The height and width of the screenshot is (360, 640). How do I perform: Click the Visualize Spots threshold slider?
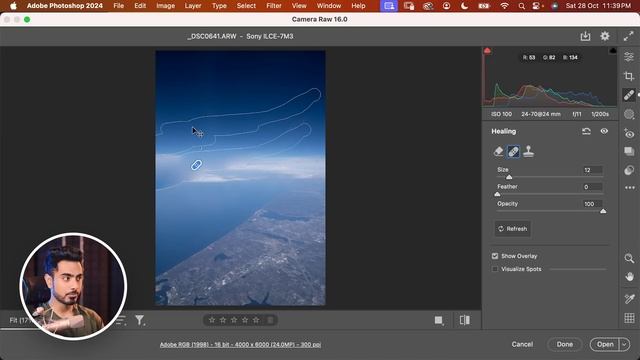578,269
